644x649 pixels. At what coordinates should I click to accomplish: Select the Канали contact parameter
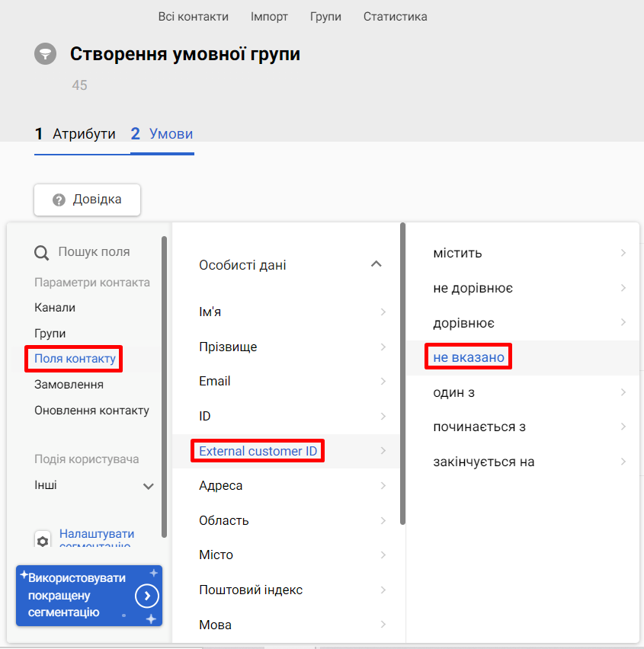pos(55,308)
